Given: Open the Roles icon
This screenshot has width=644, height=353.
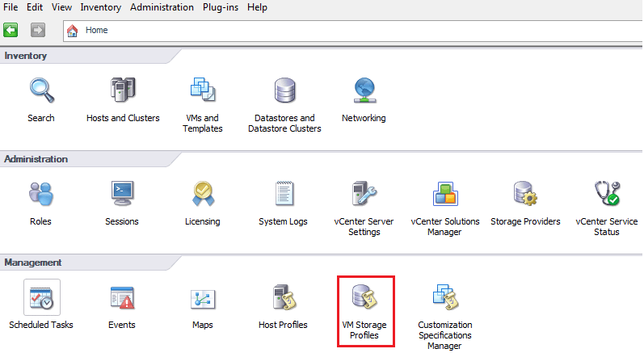Looking at the screenshot, I should (40, 193).
